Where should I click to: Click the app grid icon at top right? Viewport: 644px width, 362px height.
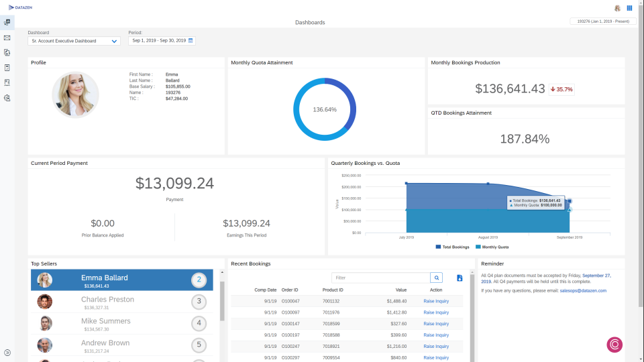(629, 8)
